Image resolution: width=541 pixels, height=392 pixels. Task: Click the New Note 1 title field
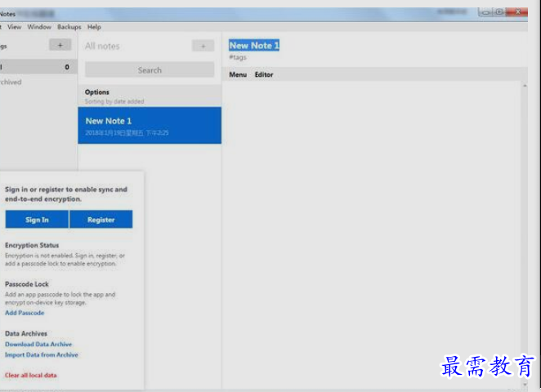254,46
